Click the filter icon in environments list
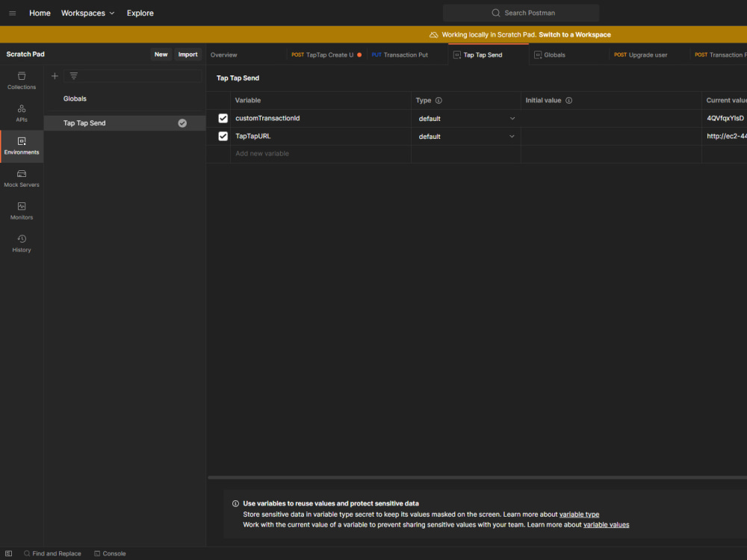Viewport: 747px width, 560px height. point(74,76)
